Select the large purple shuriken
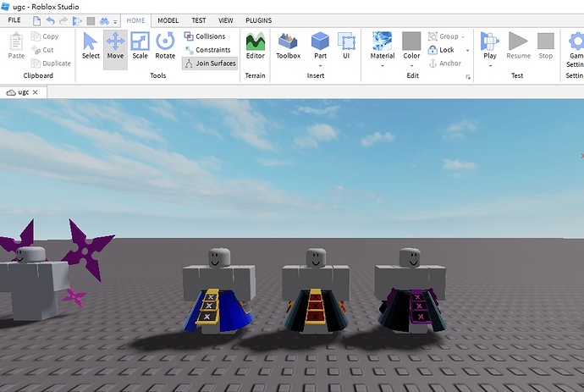The width and height of the screenshot is (584, 392). [x=87, y=251]
